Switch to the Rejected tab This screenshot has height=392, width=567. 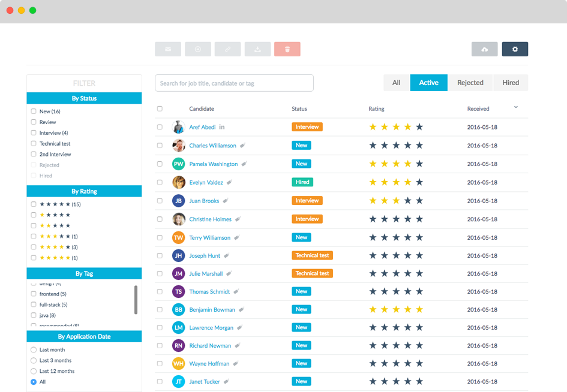pyautogui.click(x=470, y=82)
